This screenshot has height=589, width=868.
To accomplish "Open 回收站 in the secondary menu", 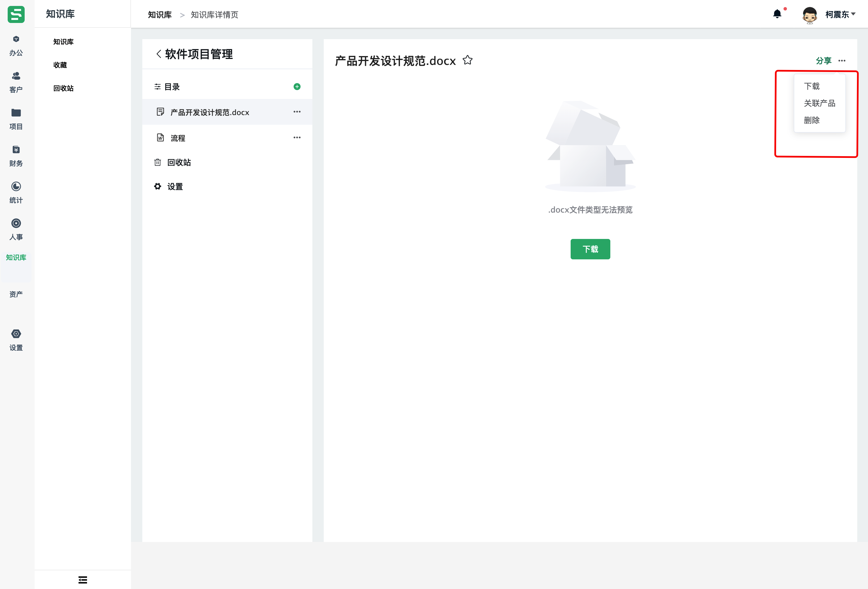I will 63,88.
